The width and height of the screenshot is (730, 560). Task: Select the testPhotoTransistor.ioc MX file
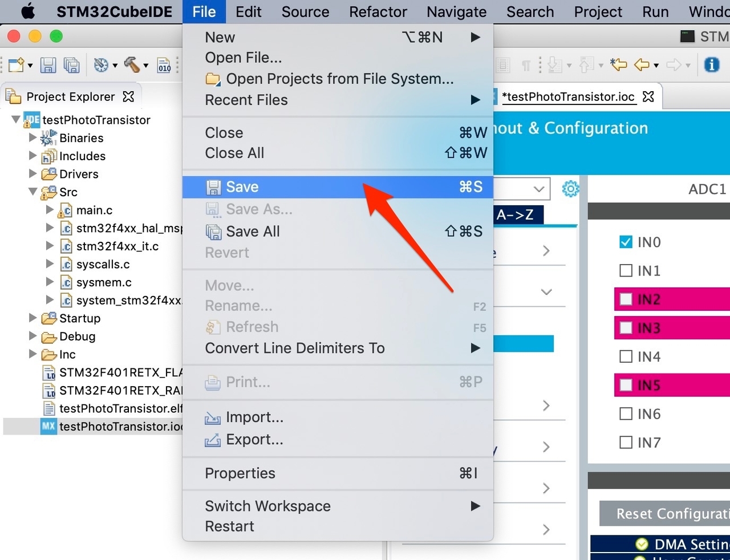112,427
